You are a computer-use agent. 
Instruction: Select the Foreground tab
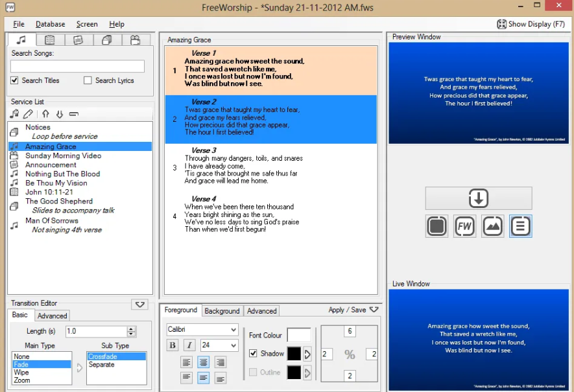click(x=181, y=310)
